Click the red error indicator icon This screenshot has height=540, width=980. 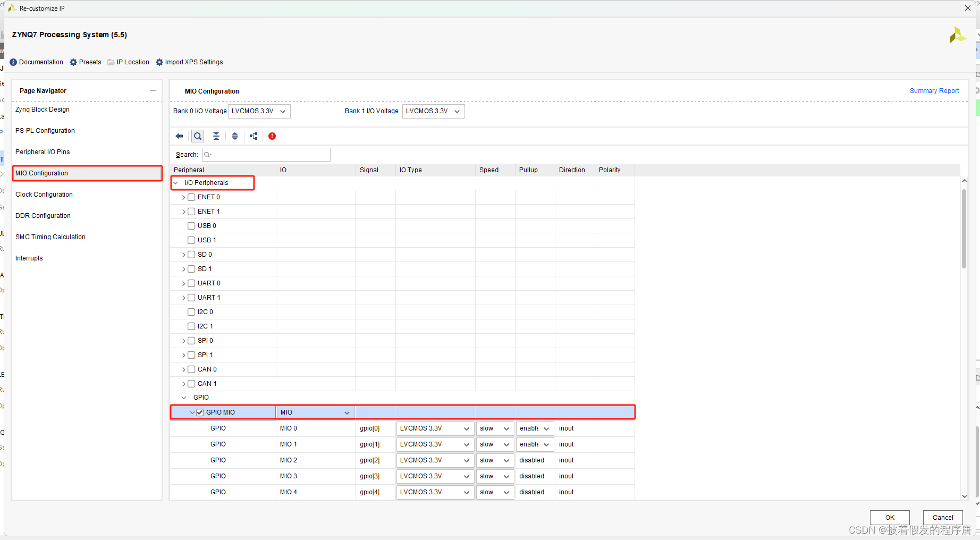coord(272,136)
